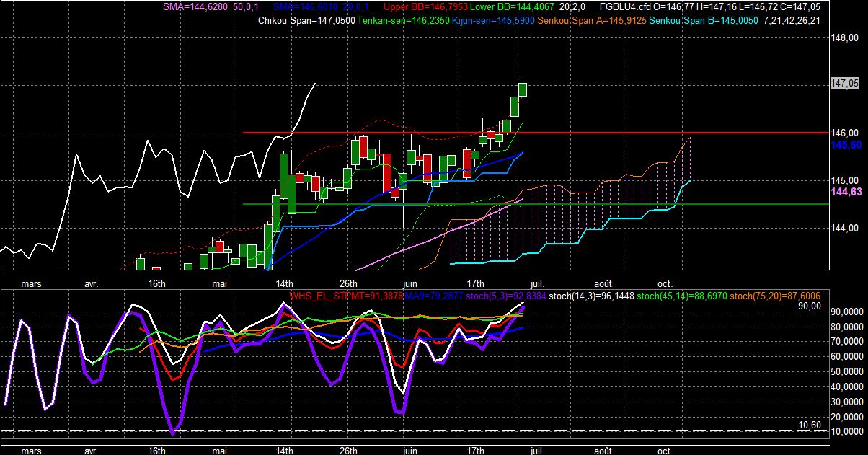
Task: Click the 144,00 price axis label
Action: tap(843, 228)
